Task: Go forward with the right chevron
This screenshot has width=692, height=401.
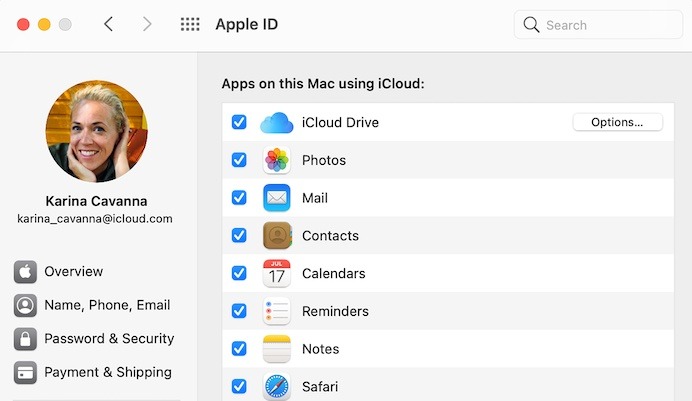Action: click(147, 24)
